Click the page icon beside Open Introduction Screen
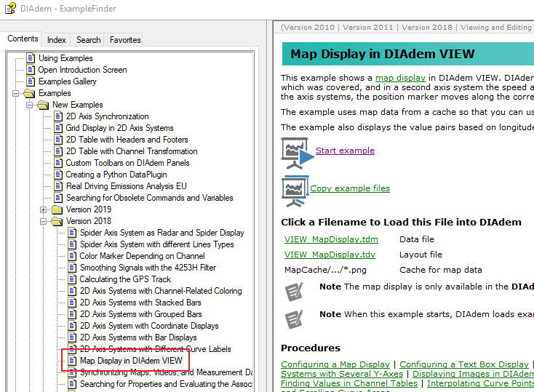This screenshot has height=392, width=534. (31, 70)
